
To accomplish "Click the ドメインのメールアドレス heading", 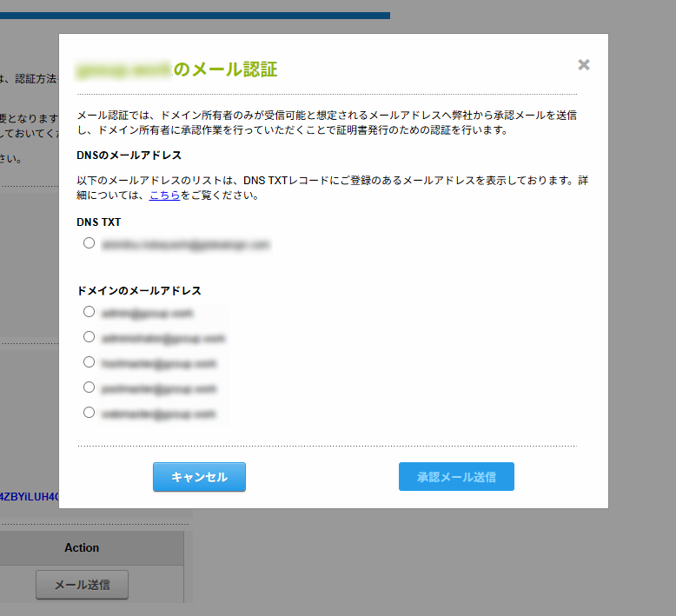I will point(139,290).
